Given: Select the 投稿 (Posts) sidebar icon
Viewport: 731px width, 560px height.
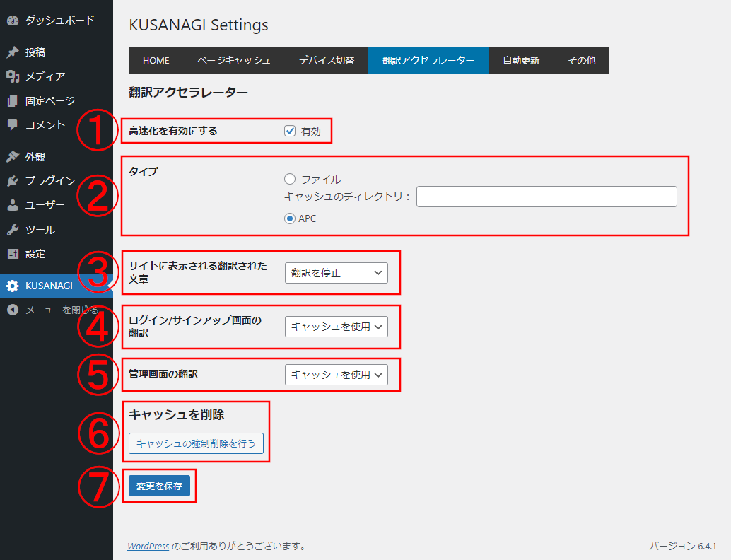Looking at the screenshot, I should coord(13,52).
